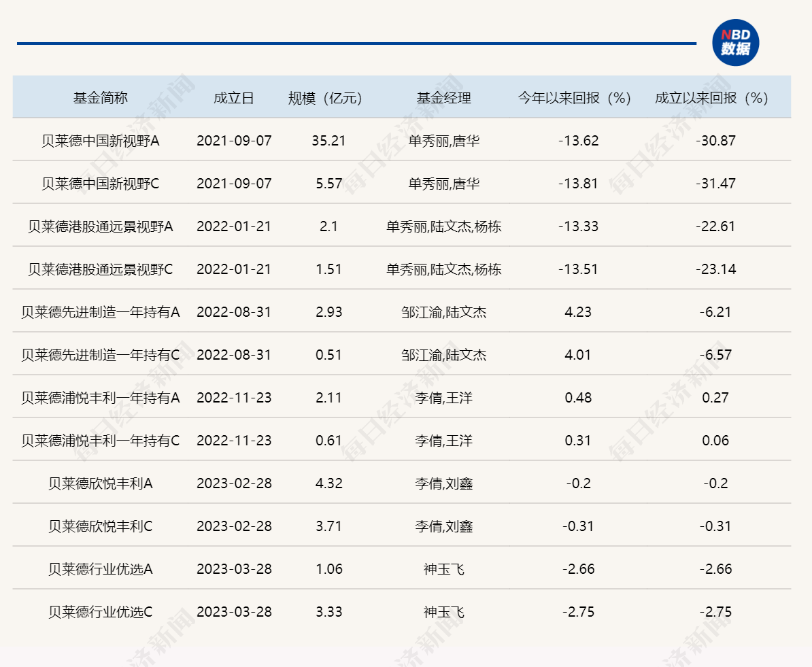The image size is (812, 667).
Task: Select fund name 贝莱德港股通远景视野C
Action: click(x=101, y=269)
